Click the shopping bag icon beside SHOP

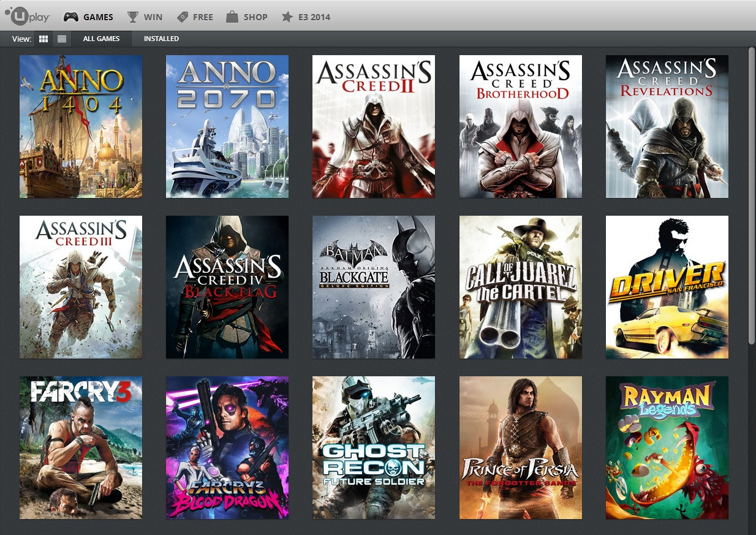click(x=232, y=17)
